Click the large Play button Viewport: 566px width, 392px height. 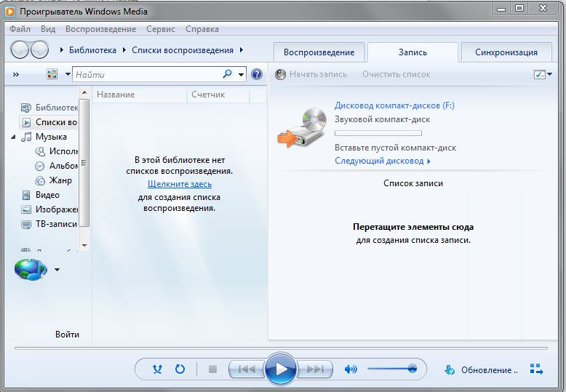[x=281, y=369]
